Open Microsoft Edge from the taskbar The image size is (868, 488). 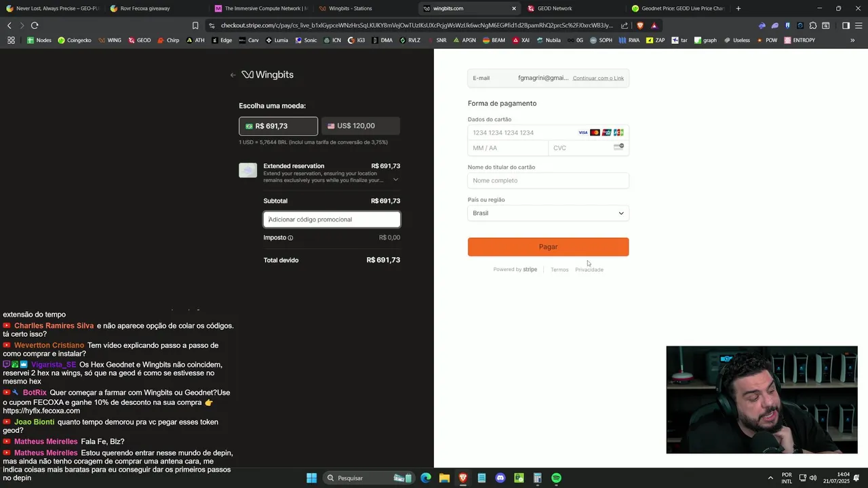pos(426,479)
